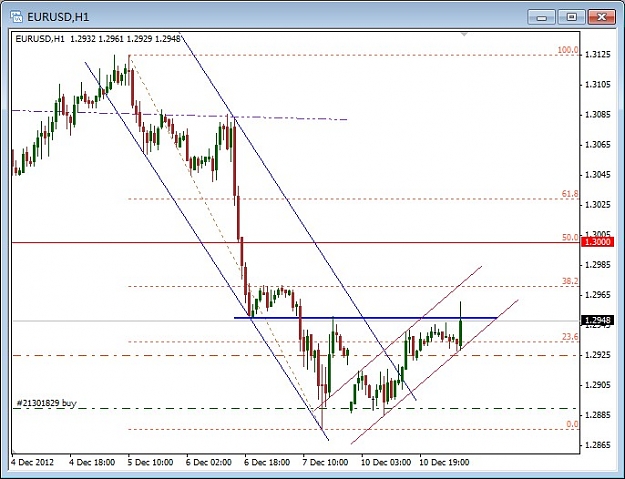Click the 1.2885 price scale value
The image size is (625, 479).
click(x=597, y=415)
